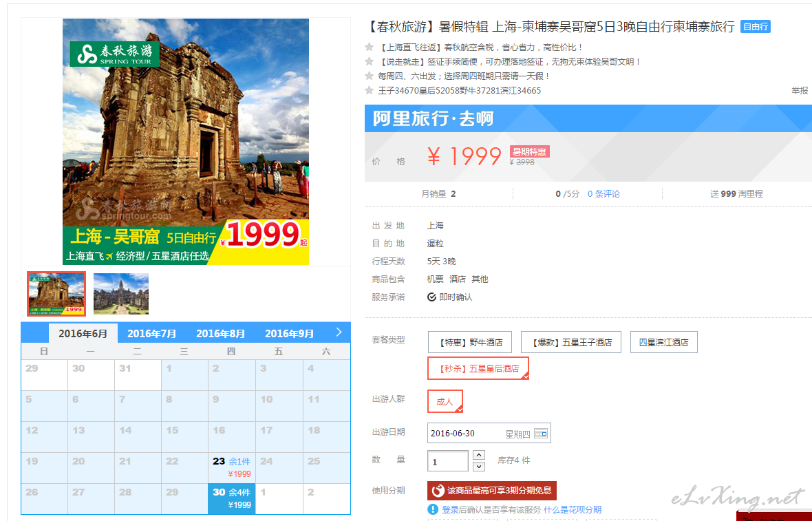Click greyed-out June 10 in calendar
The height and width of the screenshot is (521, 812).
pyautogui.click(x=279, y=405)
